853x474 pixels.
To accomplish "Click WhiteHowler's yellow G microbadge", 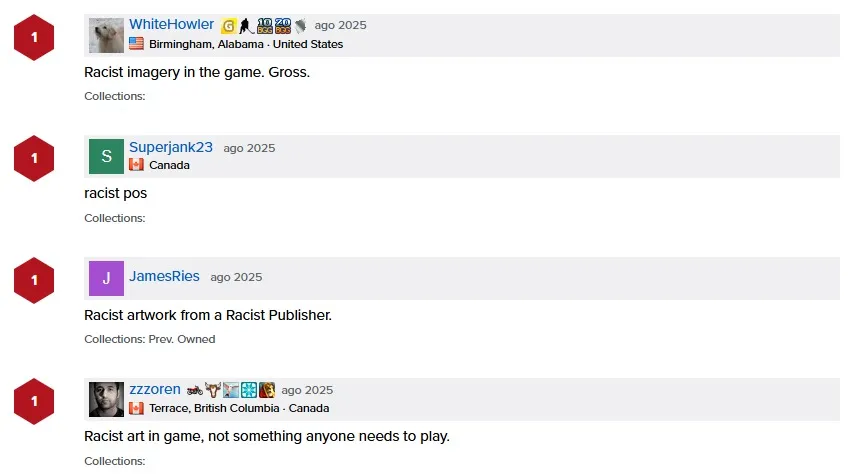I will [x=228, y=25].
